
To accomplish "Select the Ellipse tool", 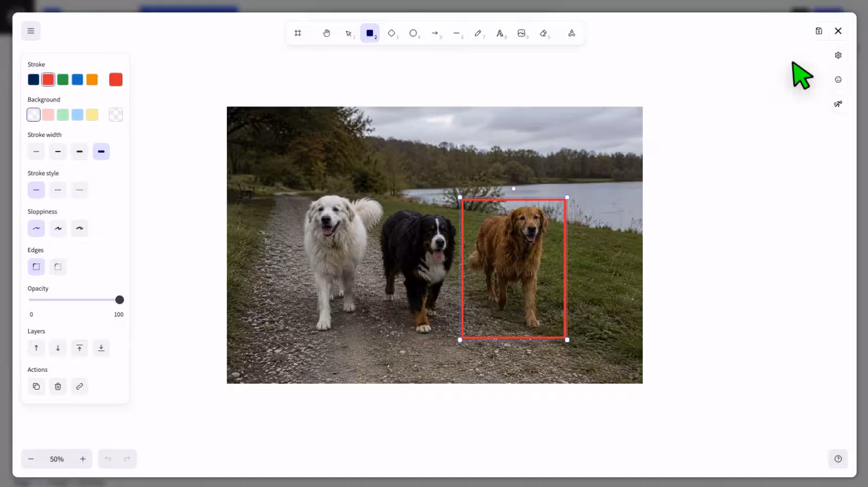I will (x=413, y=33).
